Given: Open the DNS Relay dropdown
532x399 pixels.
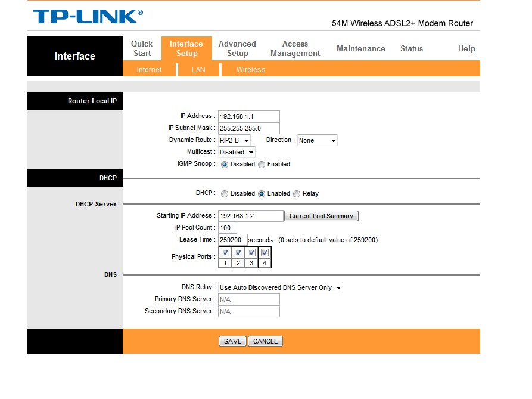Looking at the screenshot, I should (x=280, y=287).
